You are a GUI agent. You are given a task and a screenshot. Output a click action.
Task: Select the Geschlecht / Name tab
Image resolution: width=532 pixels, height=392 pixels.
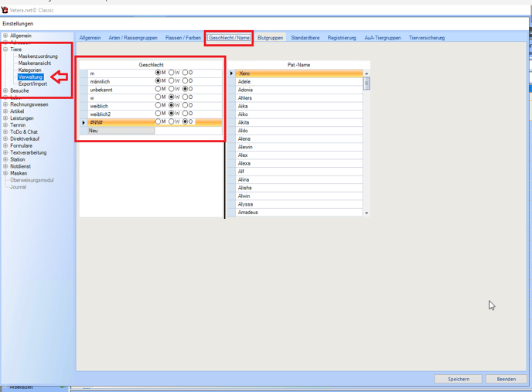[229, 38]
